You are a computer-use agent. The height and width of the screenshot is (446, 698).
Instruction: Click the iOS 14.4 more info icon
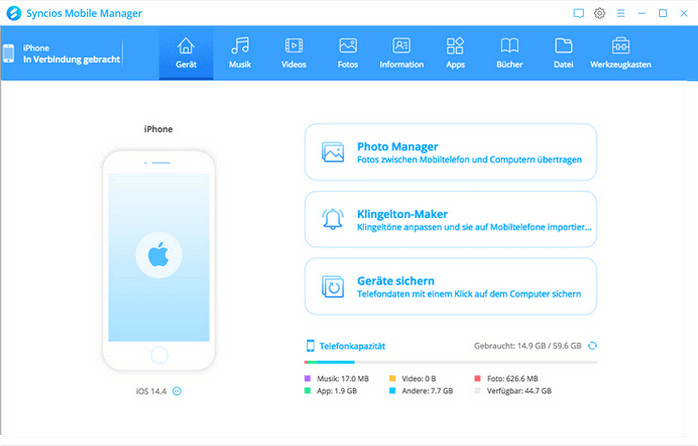click(177, 391)
